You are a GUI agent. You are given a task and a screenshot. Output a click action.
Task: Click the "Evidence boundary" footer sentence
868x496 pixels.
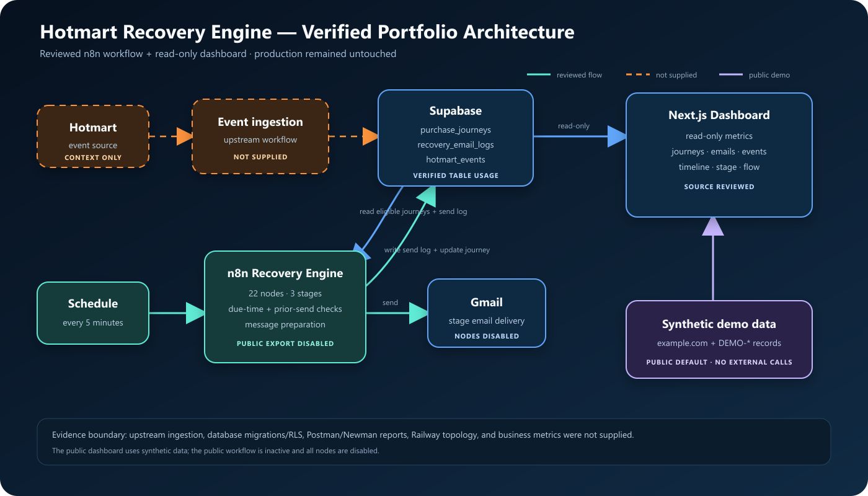pos(343,435)
